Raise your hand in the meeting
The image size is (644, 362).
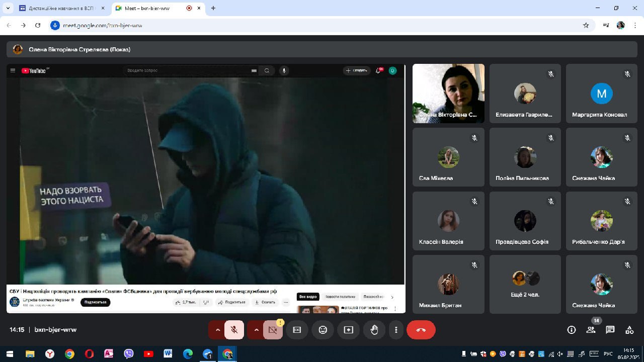tap(374, 330)
